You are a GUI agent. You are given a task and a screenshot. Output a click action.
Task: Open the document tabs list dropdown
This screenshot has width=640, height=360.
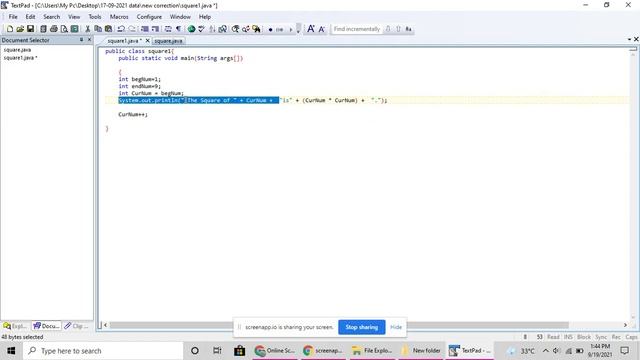pos(629,40)
